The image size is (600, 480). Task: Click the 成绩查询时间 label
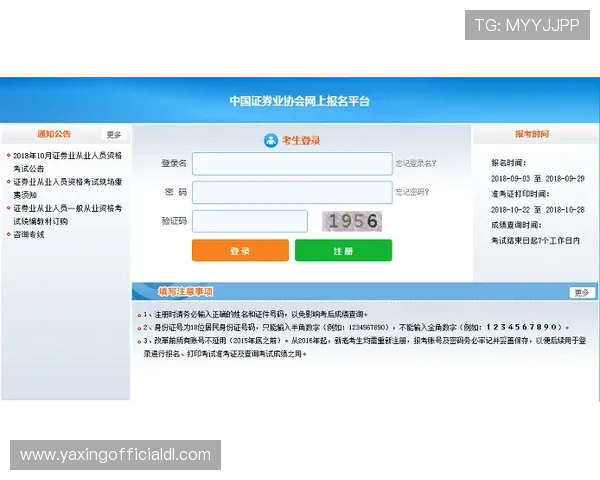[517, 225]
